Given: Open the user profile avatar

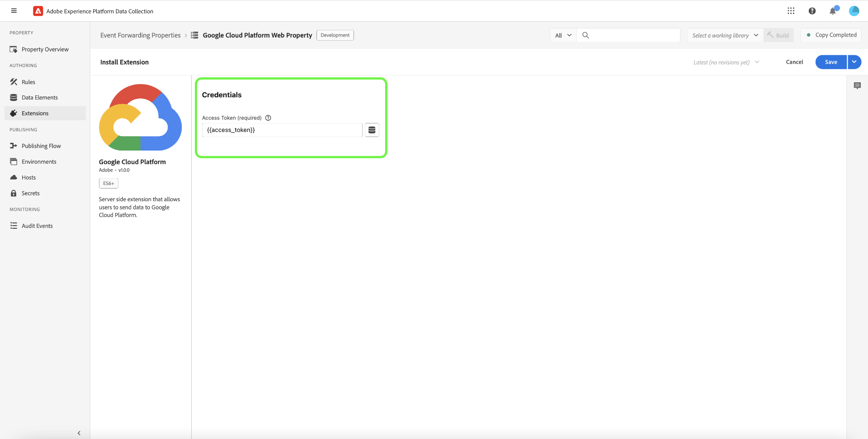Looking at the screenshot, I should 854,11.
